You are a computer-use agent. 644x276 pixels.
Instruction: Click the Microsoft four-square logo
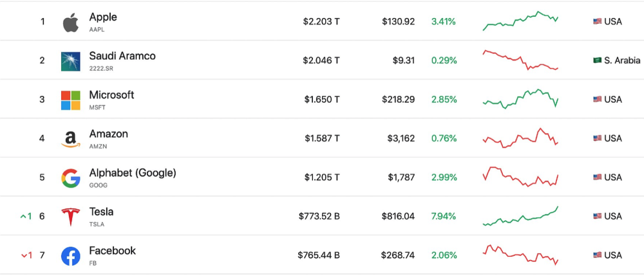click(71, 100)
